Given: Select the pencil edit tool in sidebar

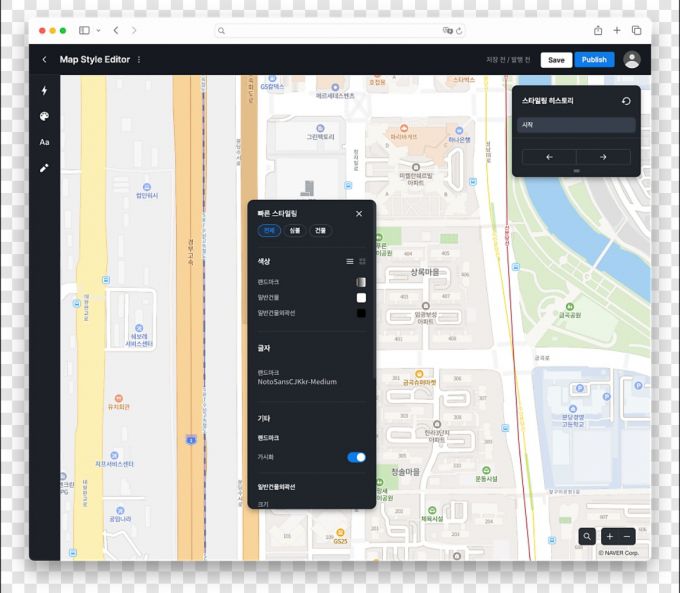Looking at the screenshot, I should pyautogui.click(x=44, y=168).
